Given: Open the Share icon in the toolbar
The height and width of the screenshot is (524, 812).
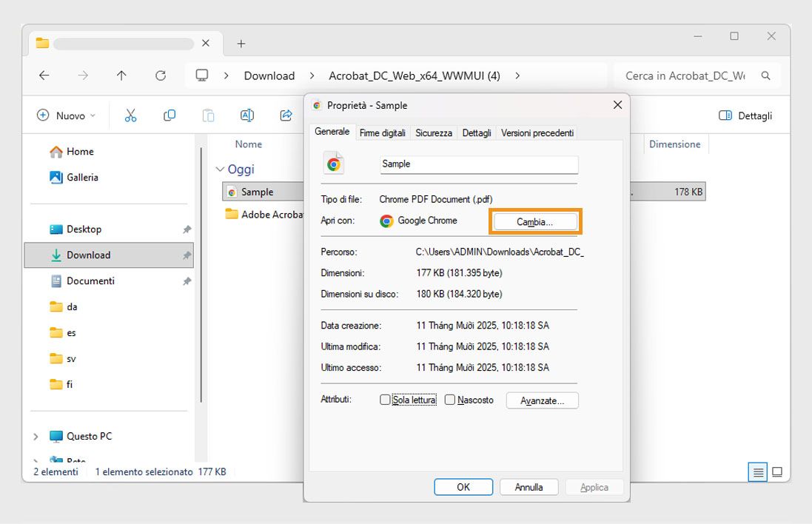Looking at the screenshot, I should [286, 115].
